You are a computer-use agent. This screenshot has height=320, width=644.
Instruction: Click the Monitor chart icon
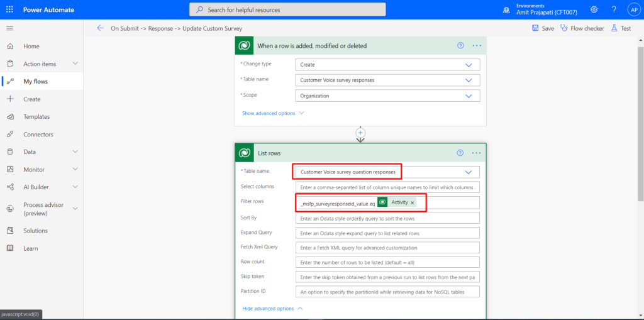click(10, 169)
